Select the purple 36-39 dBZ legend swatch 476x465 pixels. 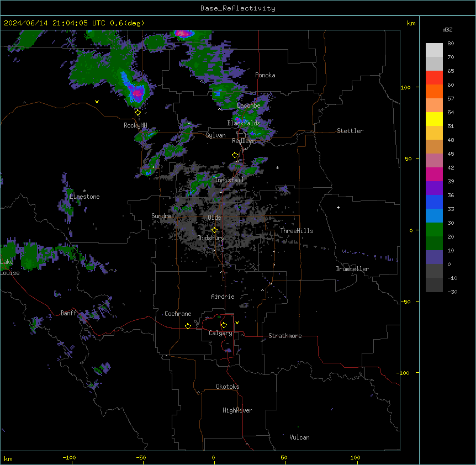tap(434, 188)
